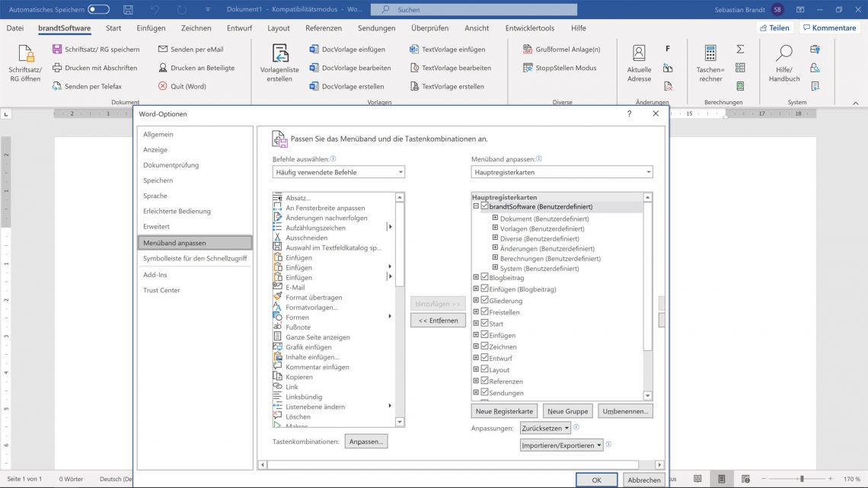Click down arrow of commands list scrollbar
The width and height of the screenshot is (868, 488).
[400, 423]
